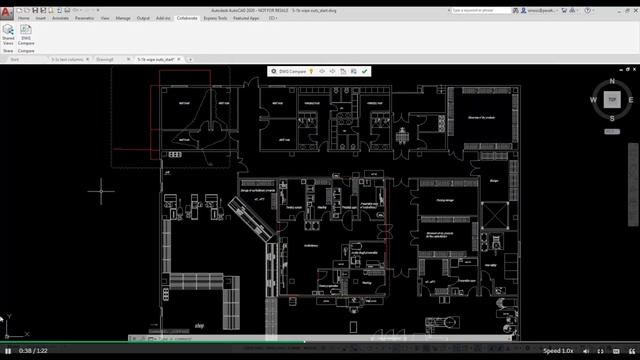640x360 pixels.
Task: Mute the video volume
Action: tap(586, 351)
